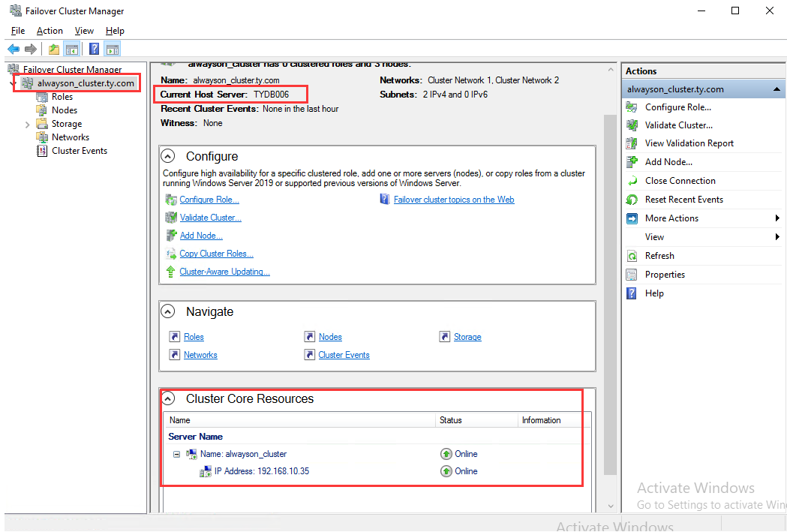Click the Networks link in Navigate
Viewport: 787px width, 532px height.
[200, 355]
